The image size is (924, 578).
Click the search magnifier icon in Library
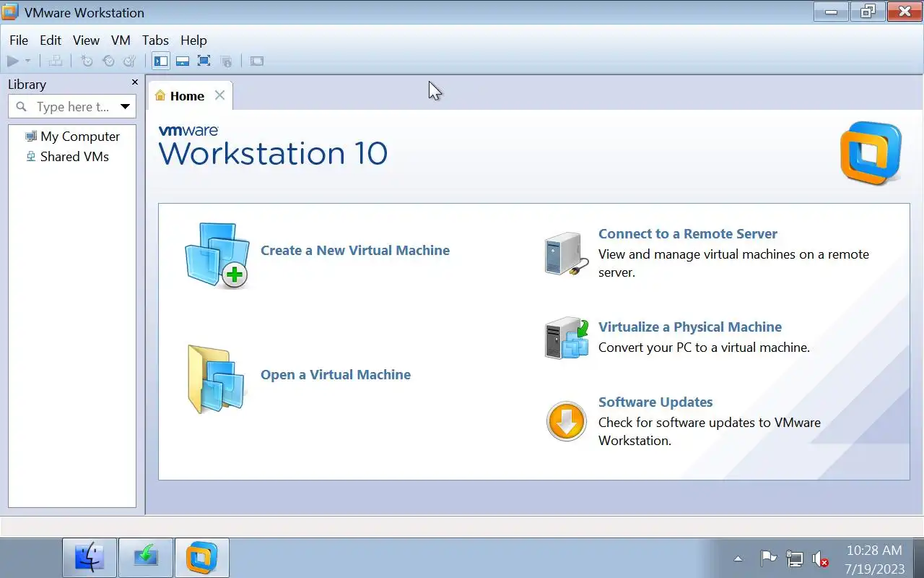(22, 107)
